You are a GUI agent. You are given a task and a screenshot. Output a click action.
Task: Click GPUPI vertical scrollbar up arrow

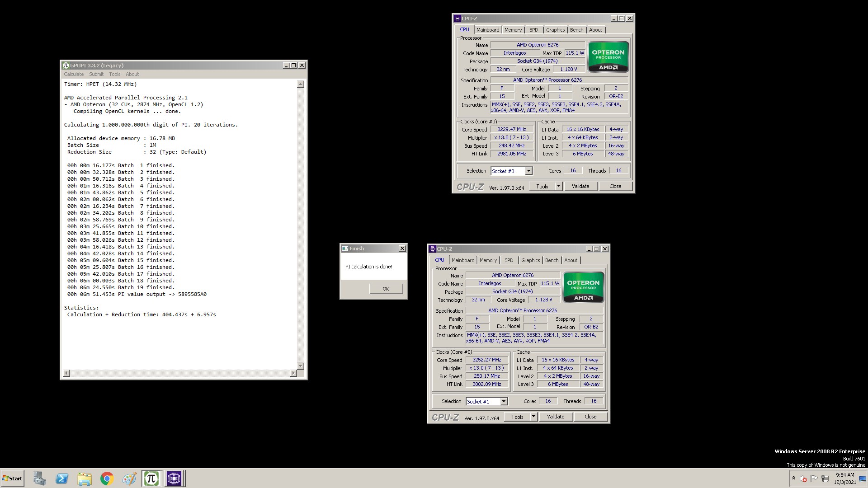(x=301, y=84)
